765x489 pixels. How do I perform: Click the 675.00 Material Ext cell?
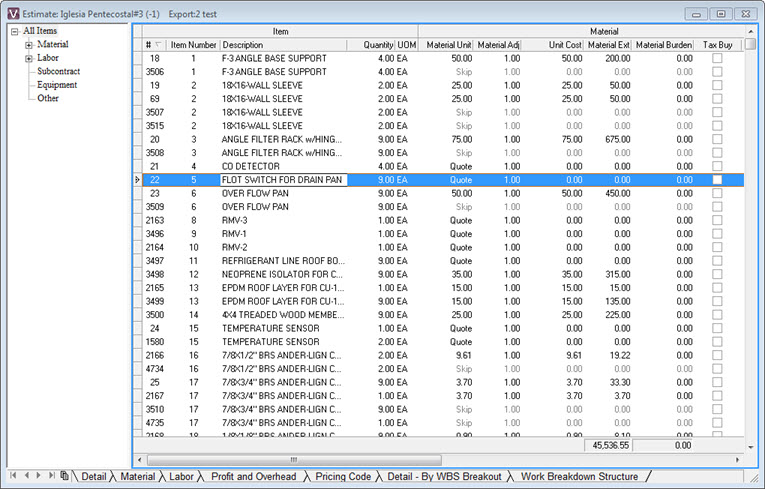point(608,139)
